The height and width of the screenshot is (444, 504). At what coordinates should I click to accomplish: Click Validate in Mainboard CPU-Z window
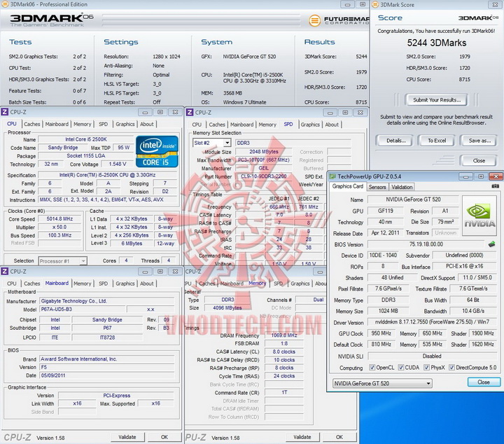[x=127, y=437]
